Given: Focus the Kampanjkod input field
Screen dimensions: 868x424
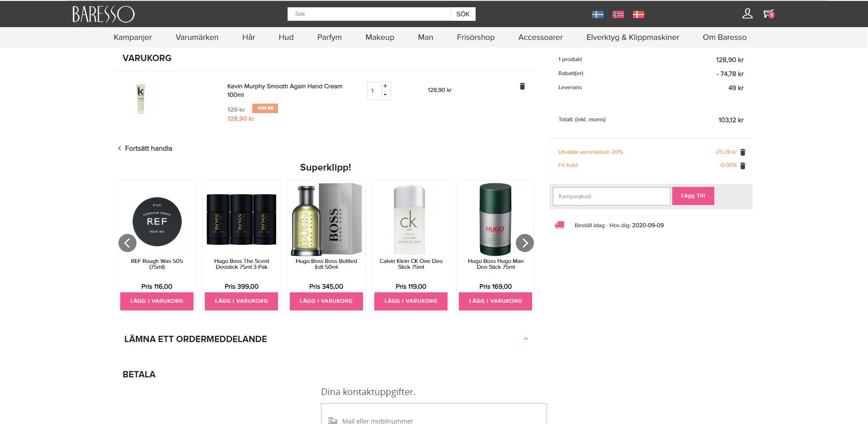Looking at the screenshot, I should click(x=611, y=196).
